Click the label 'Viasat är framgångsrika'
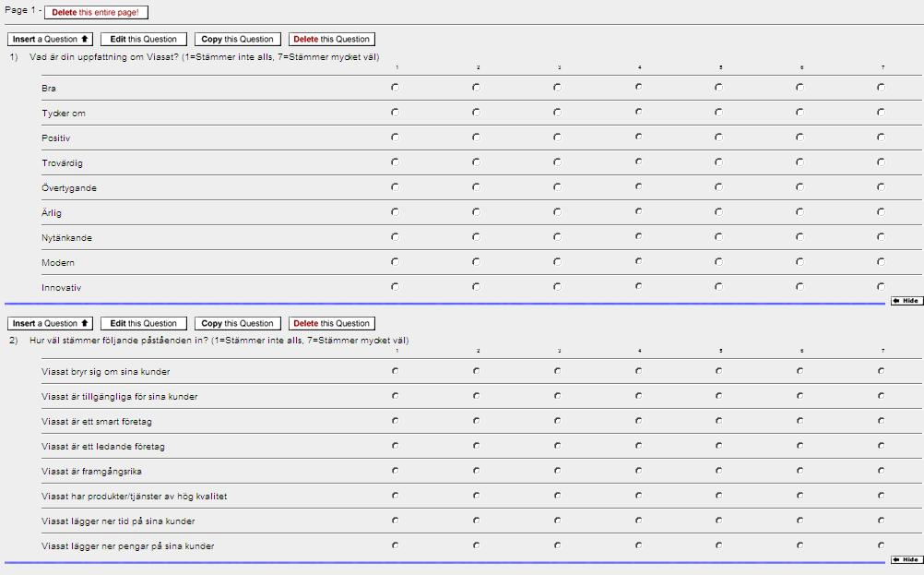This screenshot has height=575, width=924. tap(91, 472)
